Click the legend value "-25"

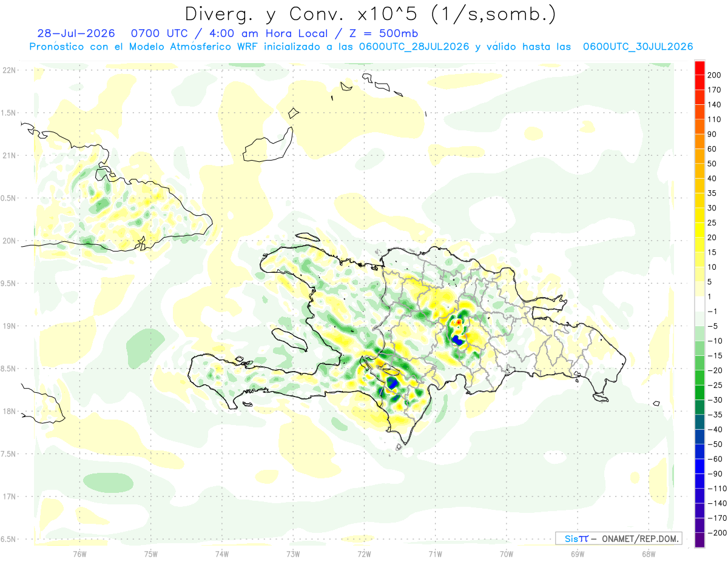point(716,386)
